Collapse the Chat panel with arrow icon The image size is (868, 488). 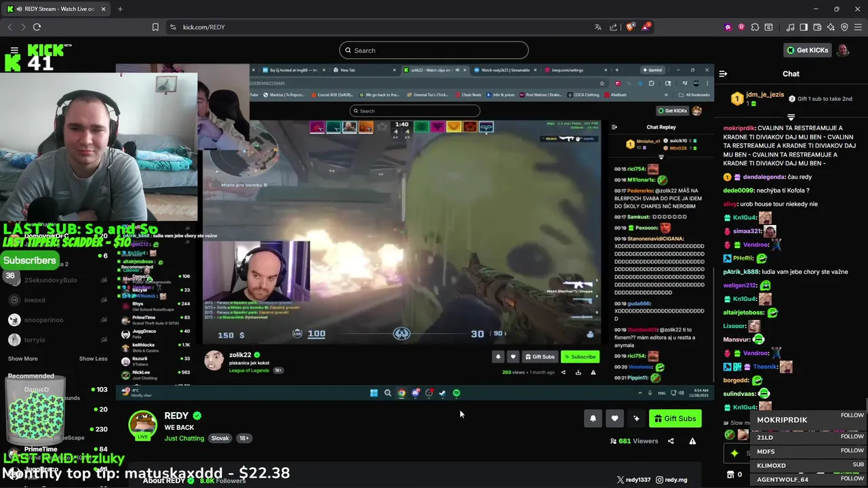click(723, 74)
